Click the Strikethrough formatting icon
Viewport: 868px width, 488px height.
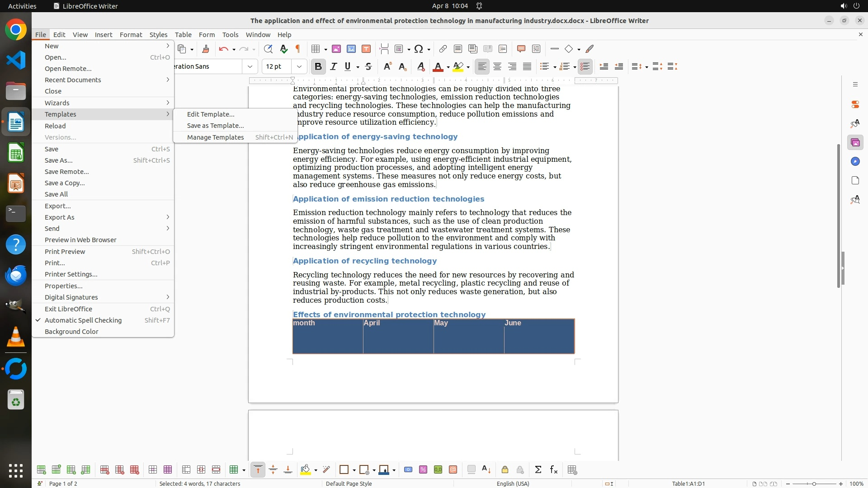pyautogui.click(x=368, y=66)
